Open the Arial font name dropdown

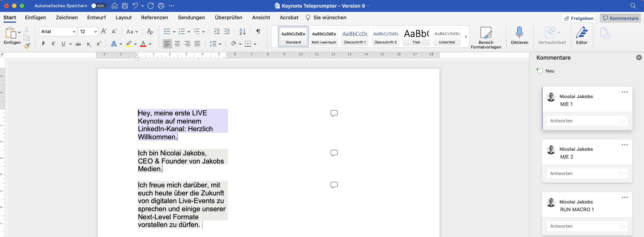[74, 32]
